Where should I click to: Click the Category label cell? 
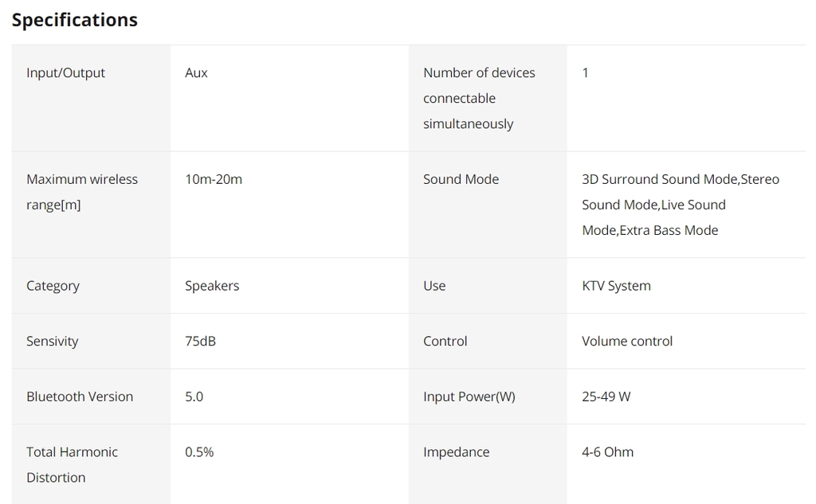point(53,286)
